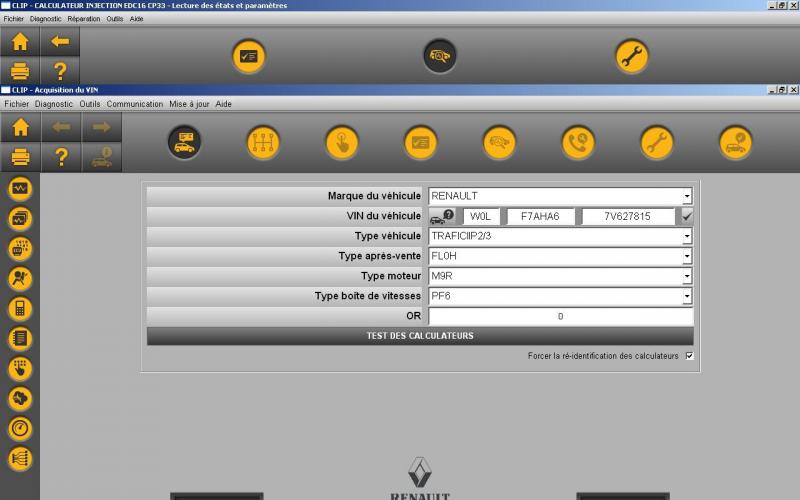This screenshot has height=500, width=800.
Task: Click the phone support icon
Action: 577,143
